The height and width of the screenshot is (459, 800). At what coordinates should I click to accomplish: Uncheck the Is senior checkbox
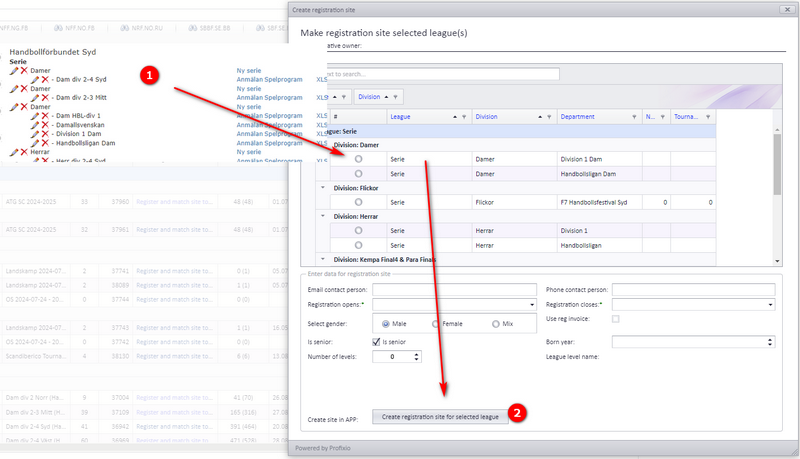(x=377, y=342)
